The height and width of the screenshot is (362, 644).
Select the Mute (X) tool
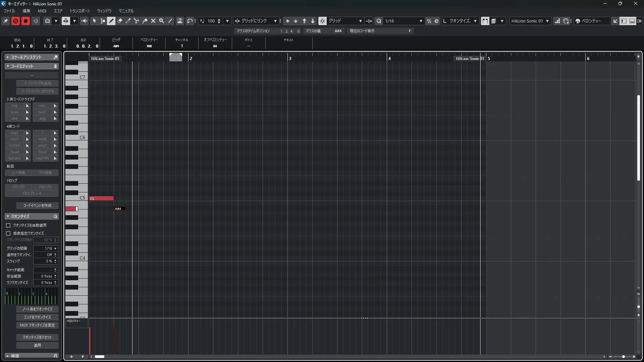pyautogui.click(x=153, y=21)
